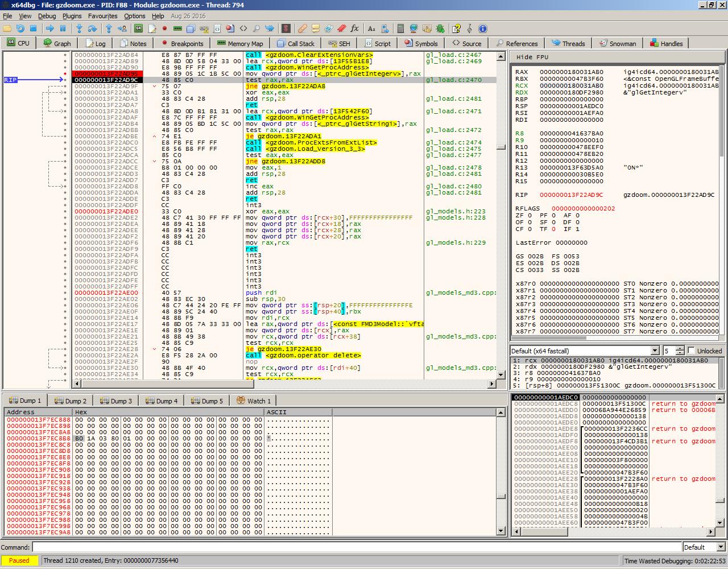Step into with the toolbar icon

(79, 28)
